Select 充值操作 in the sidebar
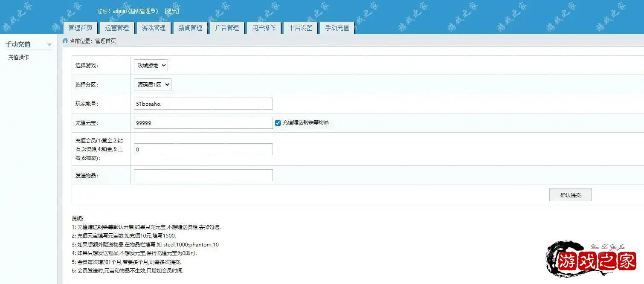This screenshot has height=284, width=644. pos(19,57)
